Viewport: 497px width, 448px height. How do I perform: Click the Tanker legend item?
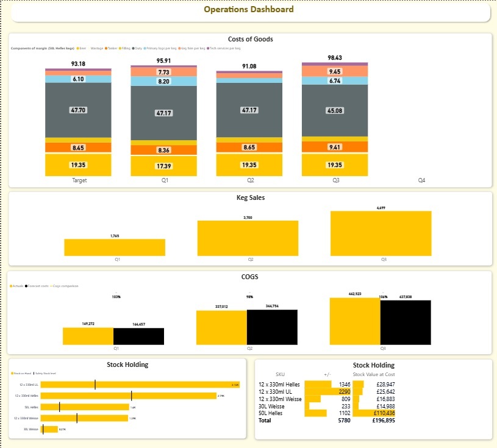click(x=111, y=49)
